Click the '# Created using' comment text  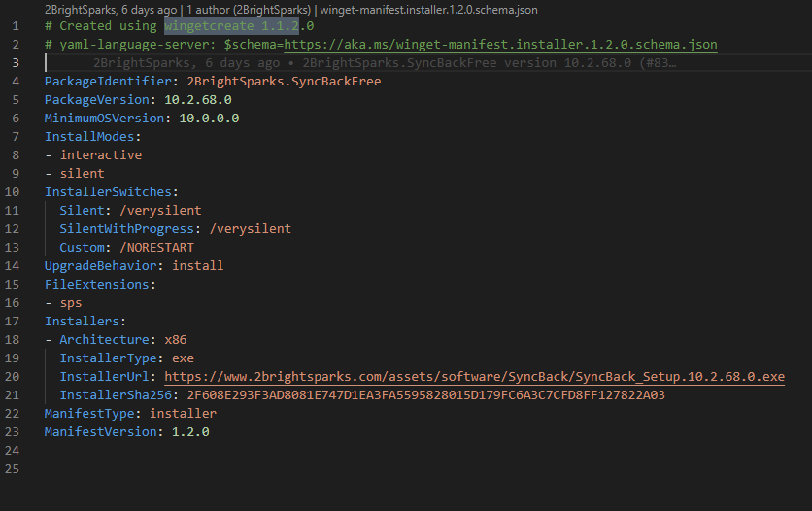[x=100, y=26]
